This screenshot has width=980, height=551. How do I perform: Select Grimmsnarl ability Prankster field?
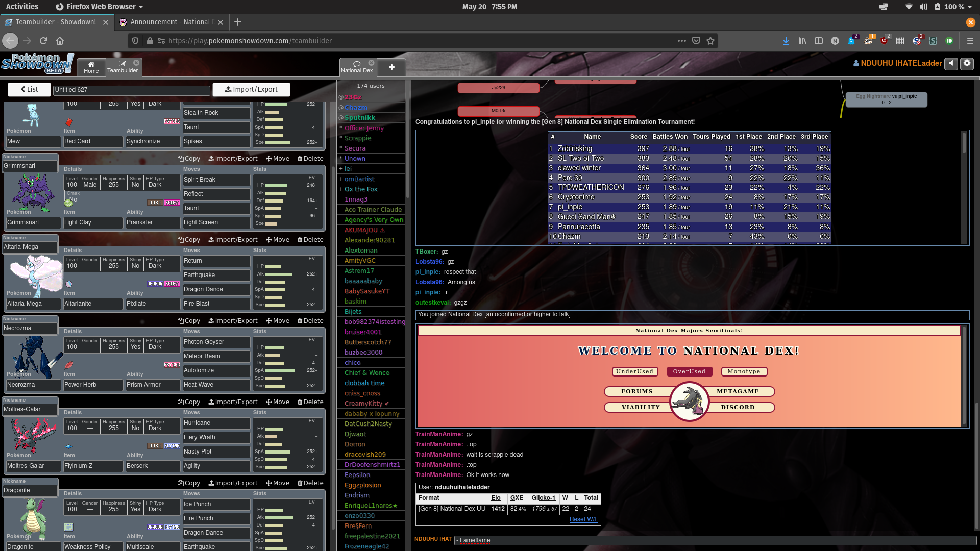(153, 222)
